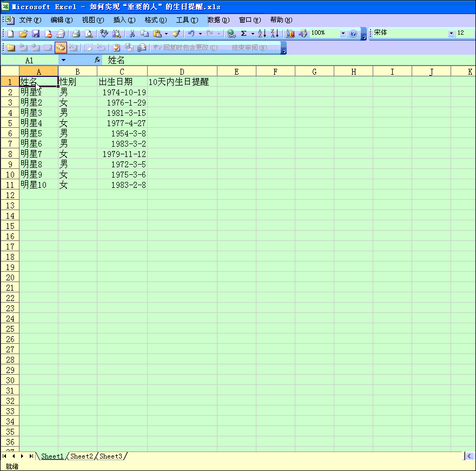
Task: Save the workbook using the floppy disk icon
Action: (x=36, y=34)
